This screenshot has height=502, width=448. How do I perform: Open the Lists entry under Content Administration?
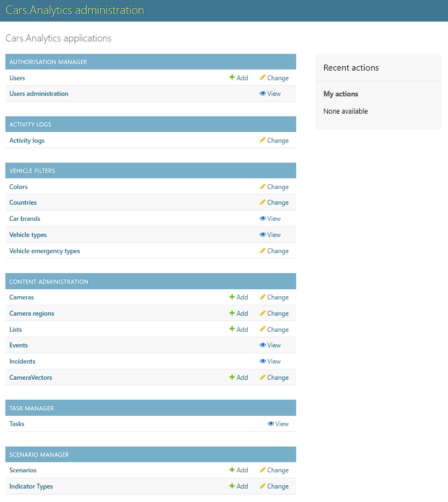[15, 329]
